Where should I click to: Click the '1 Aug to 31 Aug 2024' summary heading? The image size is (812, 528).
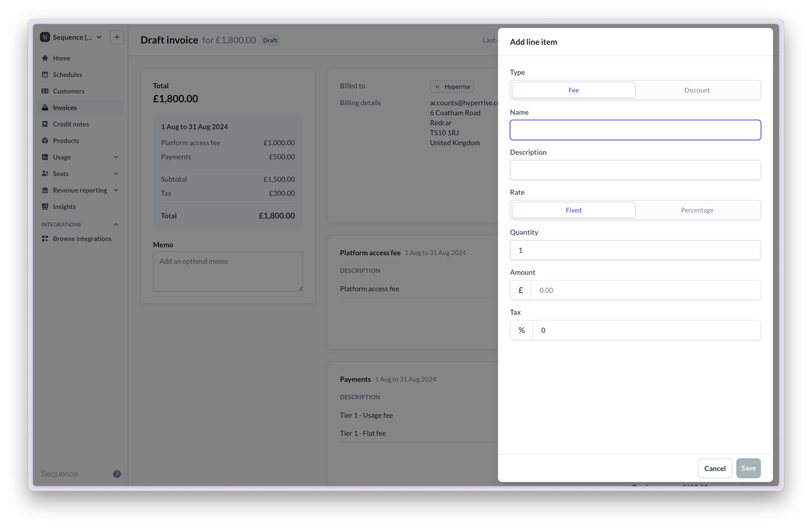pos(194,126)
